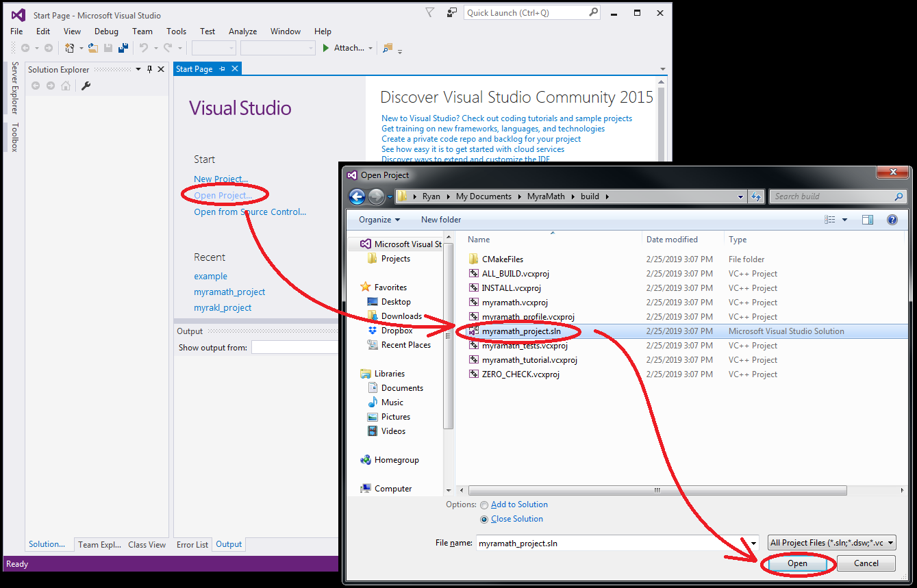Viewport: 917px width, 588px height.
Task: Open the Organize dropdown in dialog
Action: (379, 220)
